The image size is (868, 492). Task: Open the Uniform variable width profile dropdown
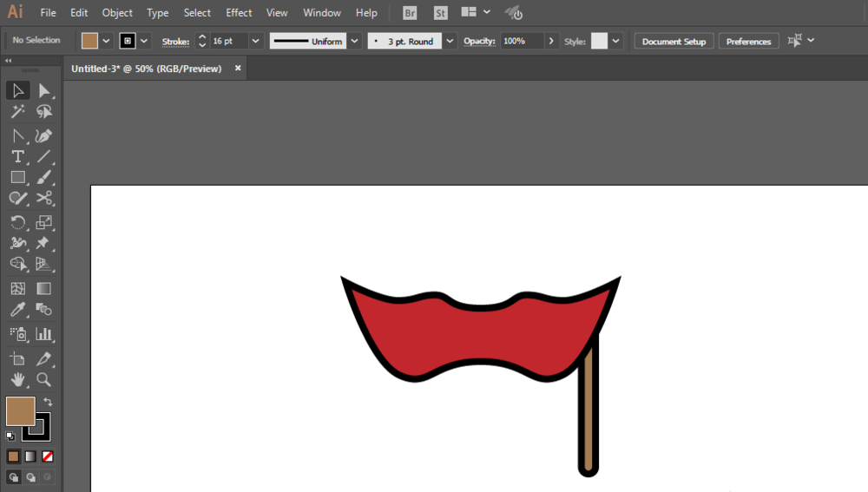point(354,41)
